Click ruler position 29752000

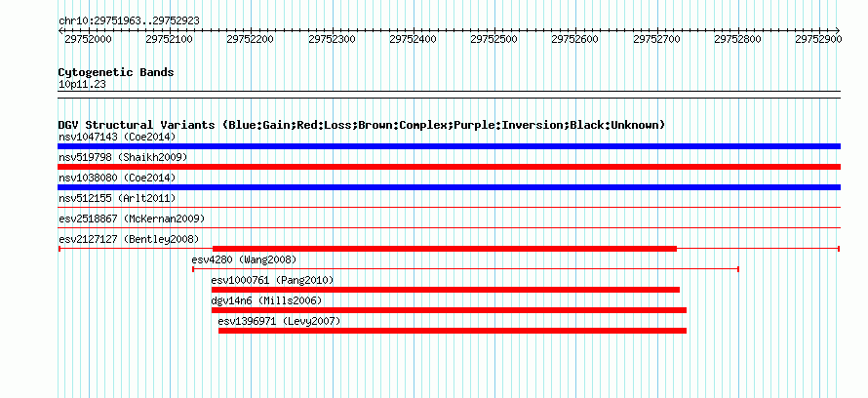coord(88,39)
